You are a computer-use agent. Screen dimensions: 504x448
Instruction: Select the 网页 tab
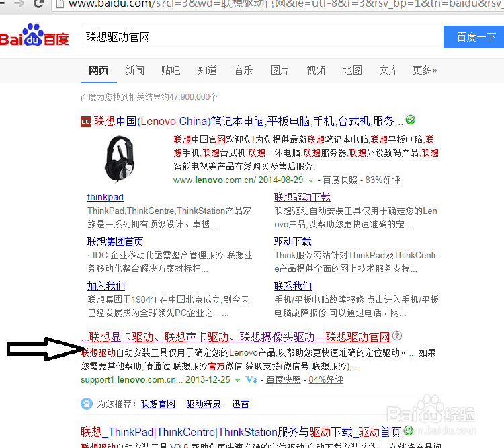coord(98,70)
